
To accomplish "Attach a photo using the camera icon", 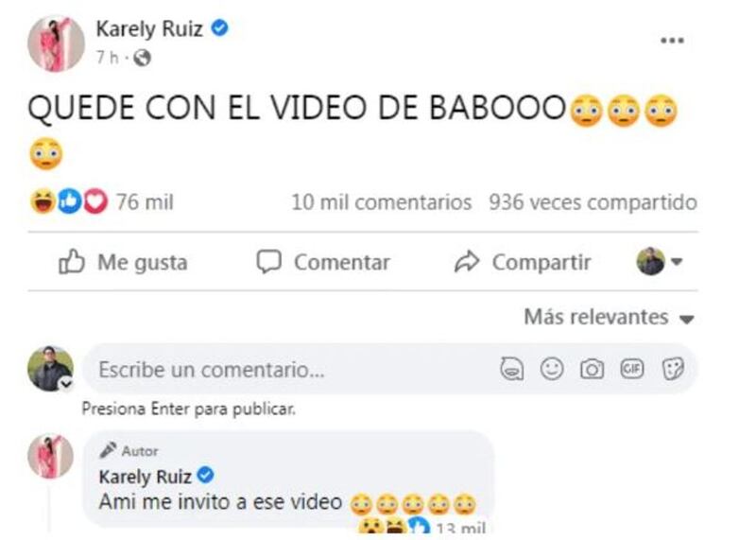I will click(x=593, y=369).
